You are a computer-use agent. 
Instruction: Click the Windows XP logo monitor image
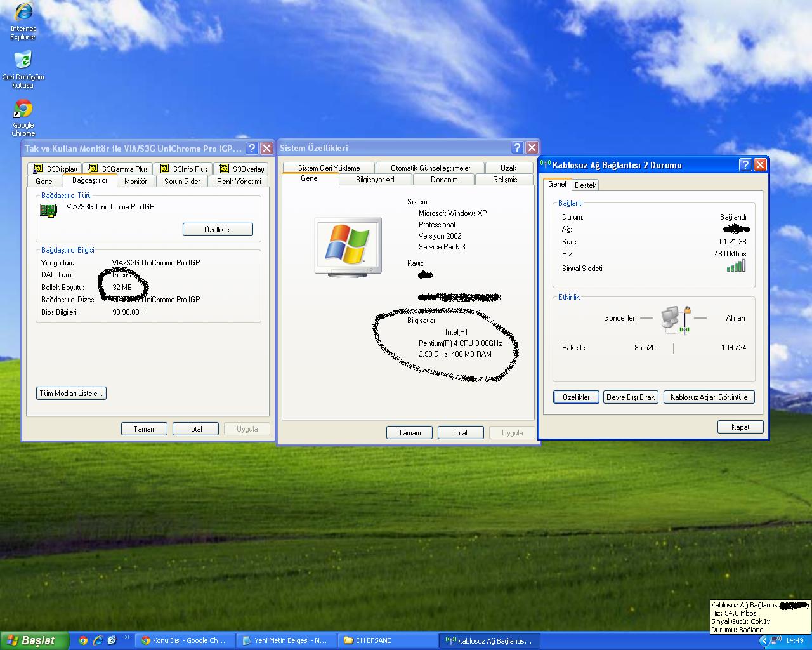click(348, 247)
